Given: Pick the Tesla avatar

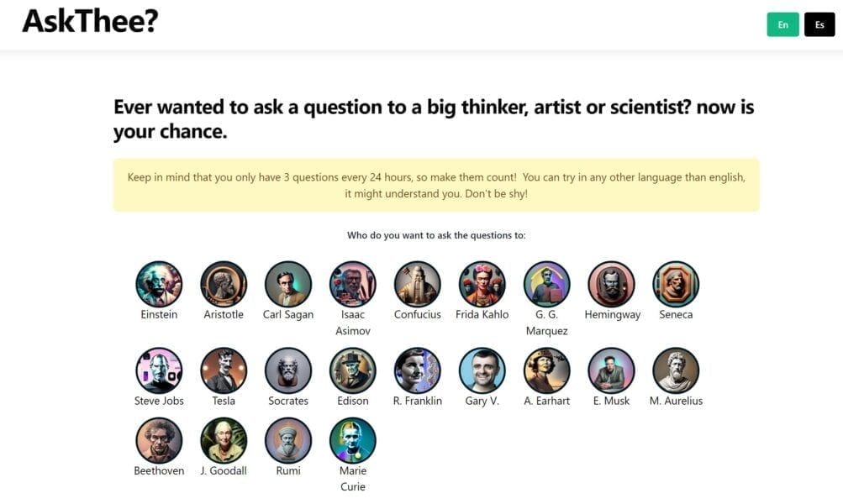Looking at the screenshot, I should [223, 370].
